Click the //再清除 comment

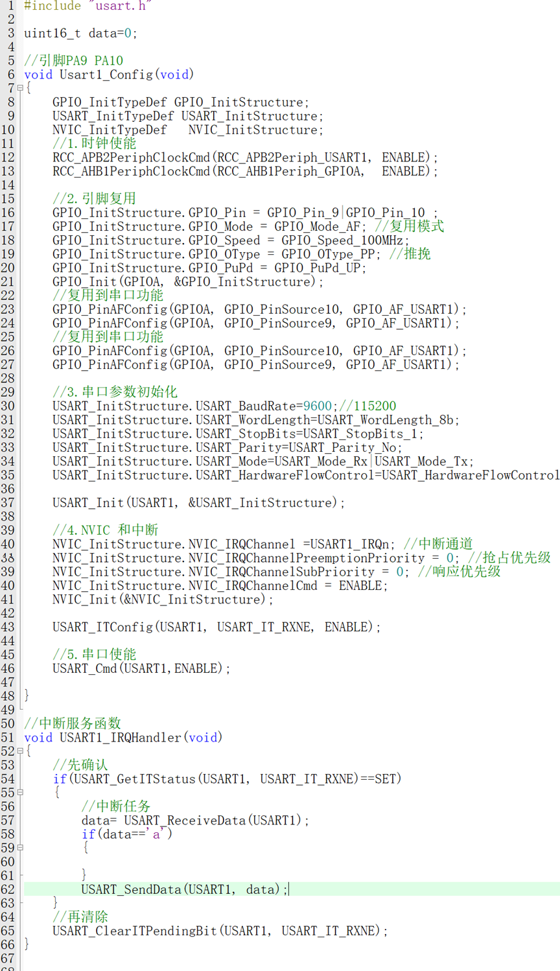pyautogui.click(x=80, y=917)
